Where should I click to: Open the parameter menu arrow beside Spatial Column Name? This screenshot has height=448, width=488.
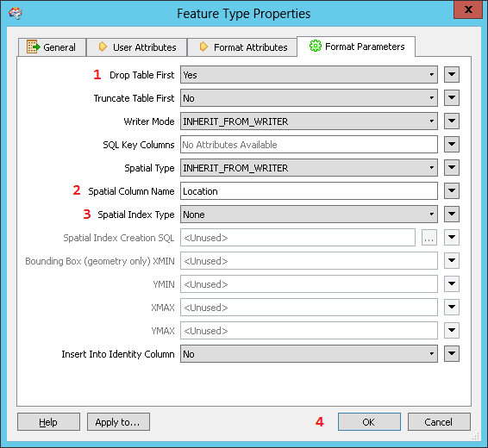[452, 191]
